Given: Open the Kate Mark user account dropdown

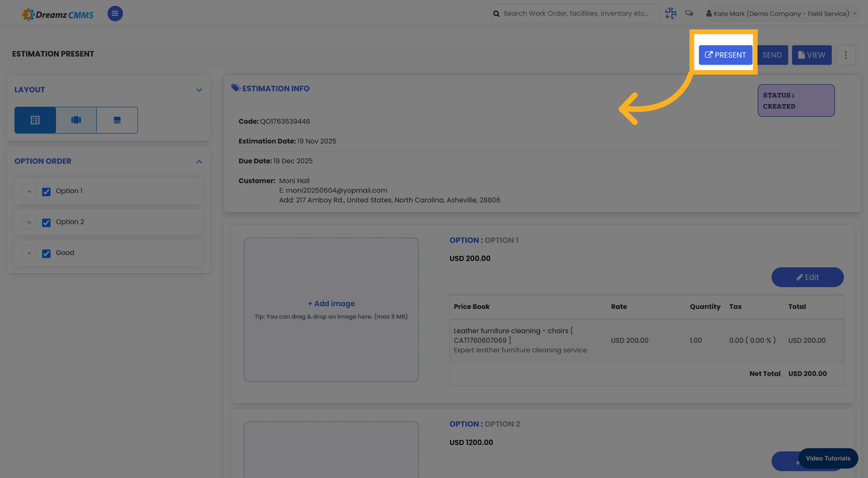Looking at the screenshot, I should [781, 14].
